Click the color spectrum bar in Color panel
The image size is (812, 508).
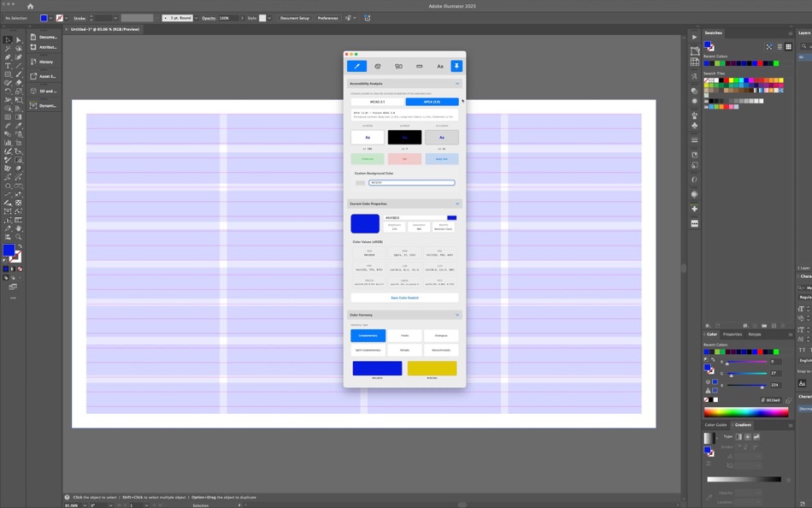pyautogui.click(x=745, y=412)
